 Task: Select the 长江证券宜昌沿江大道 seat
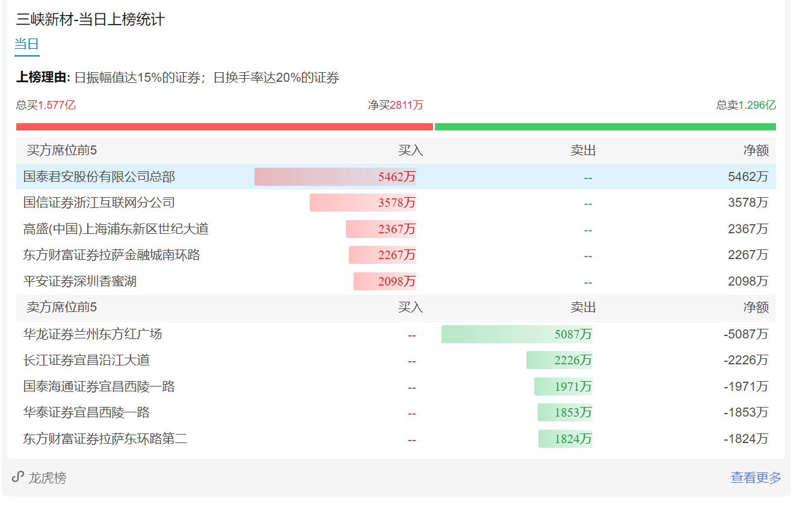point(87,360)
